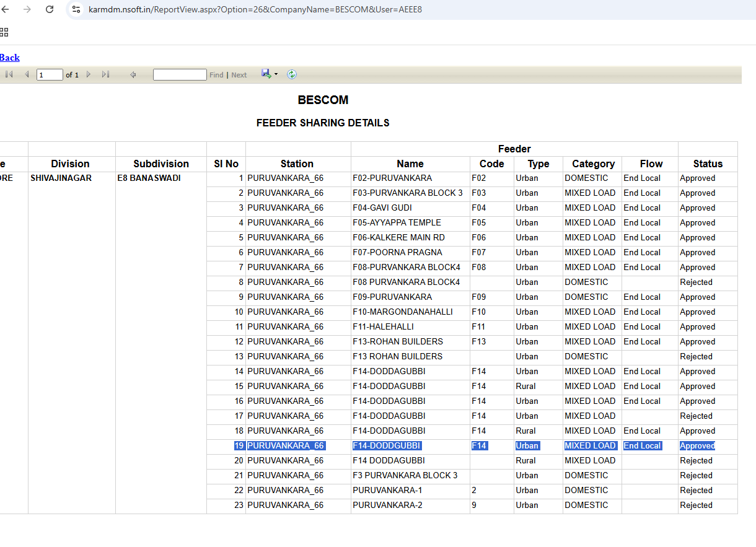Go to previous page of the report
Viewport: 756px width, 547px height.
[x=27, y=74]
